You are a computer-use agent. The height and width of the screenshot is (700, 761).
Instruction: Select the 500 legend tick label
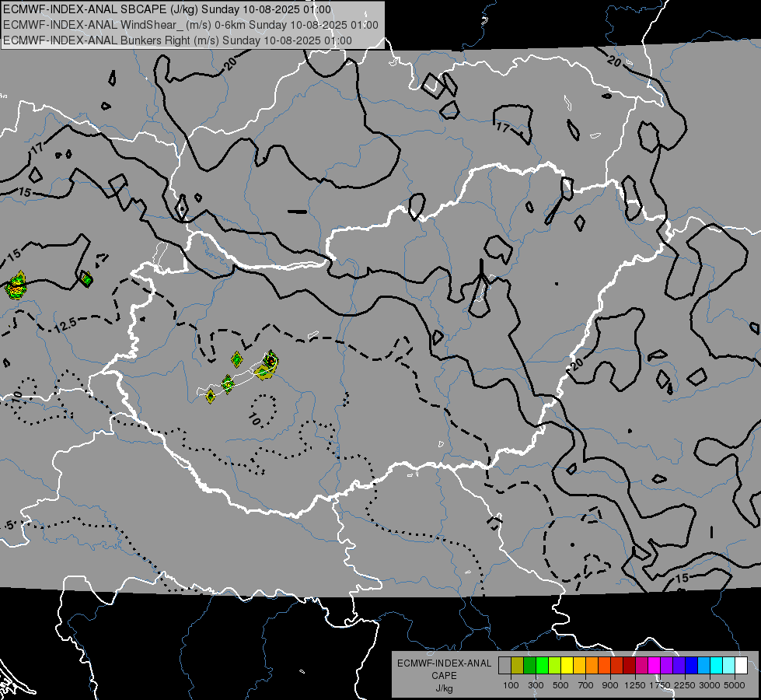(560, 685)
